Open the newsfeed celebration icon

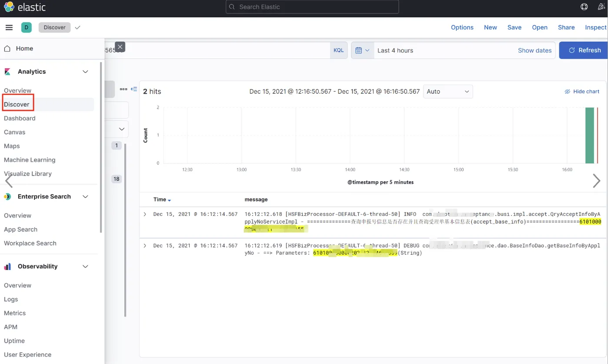click(x=602, y=7)
